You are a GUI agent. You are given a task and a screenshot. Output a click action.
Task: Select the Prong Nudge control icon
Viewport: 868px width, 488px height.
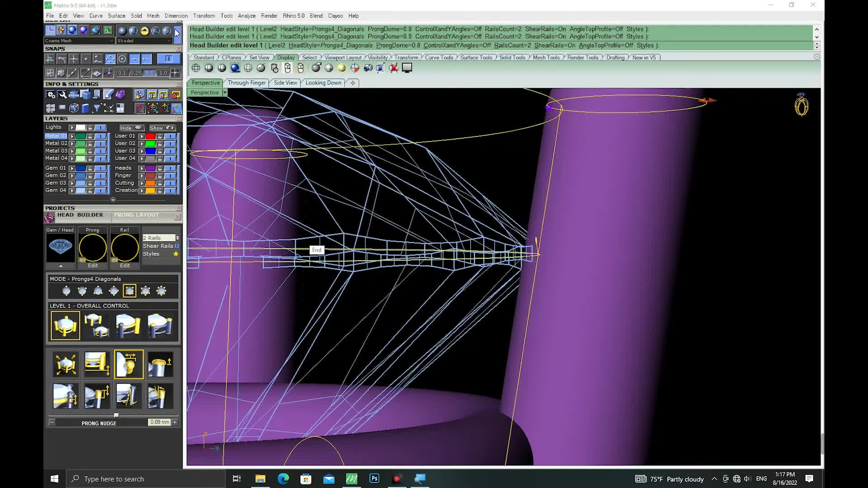129,364
